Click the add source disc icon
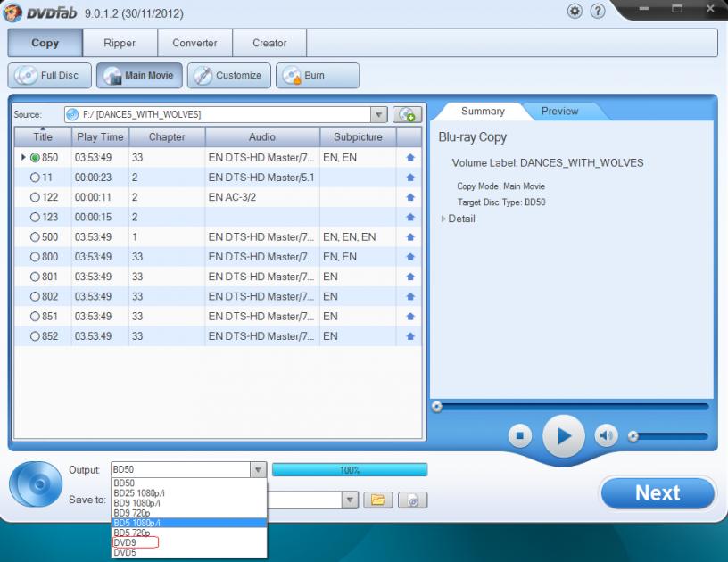Image resolution: width=728 pixels, height=562 pixels. point(407,114)
